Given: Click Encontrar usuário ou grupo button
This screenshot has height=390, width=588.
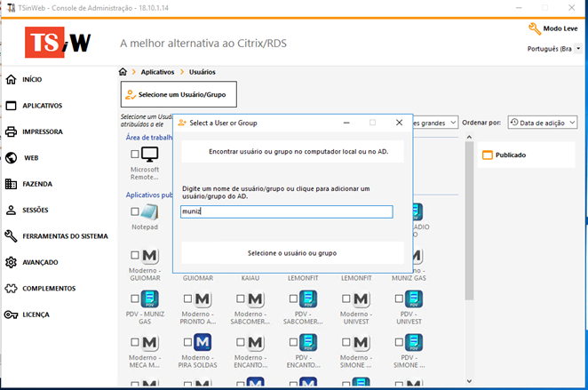Looking at the screenshot, I should click(x=292, y=152).
